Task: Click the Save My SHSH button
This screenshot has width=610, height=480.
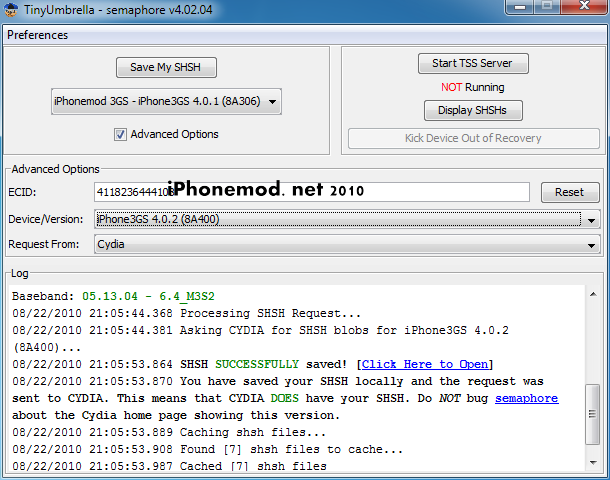Action: 166,67
